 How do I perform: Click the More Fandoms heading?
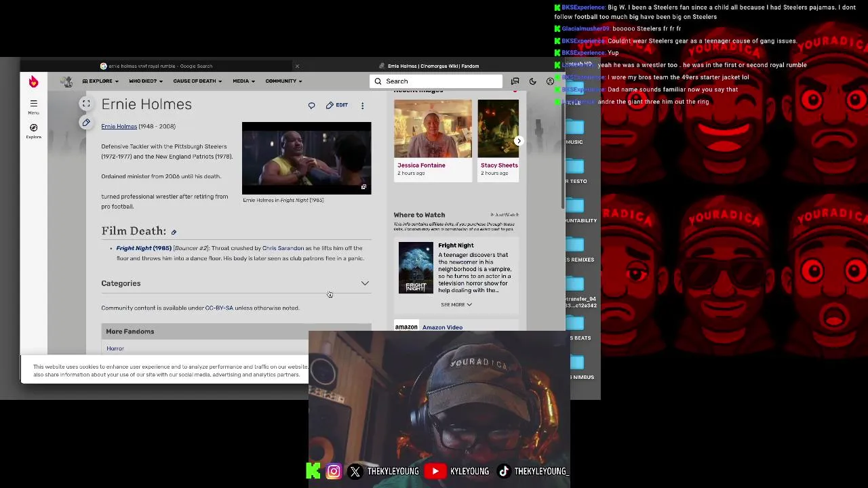click(130, 331)
